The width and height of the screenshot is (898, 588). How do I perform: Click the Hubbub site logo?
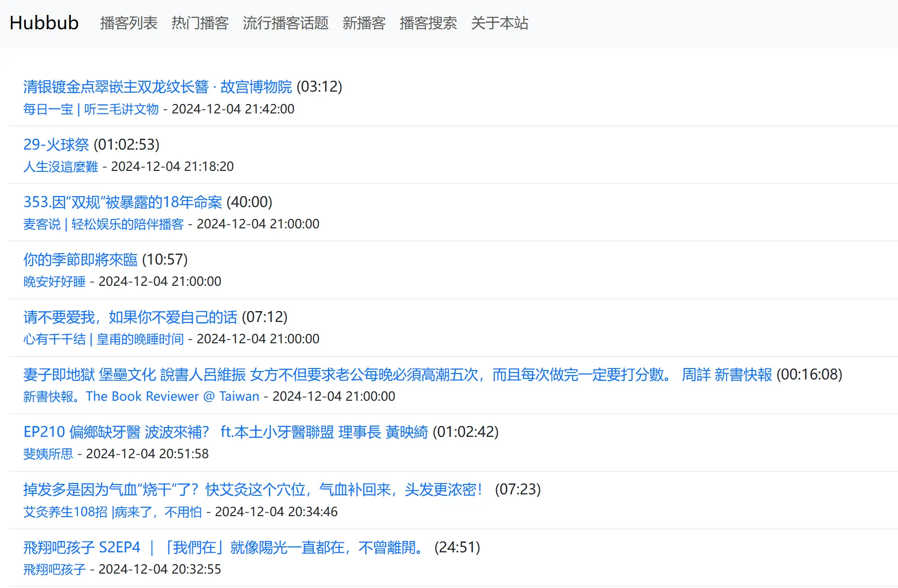[x=44, y=23]
